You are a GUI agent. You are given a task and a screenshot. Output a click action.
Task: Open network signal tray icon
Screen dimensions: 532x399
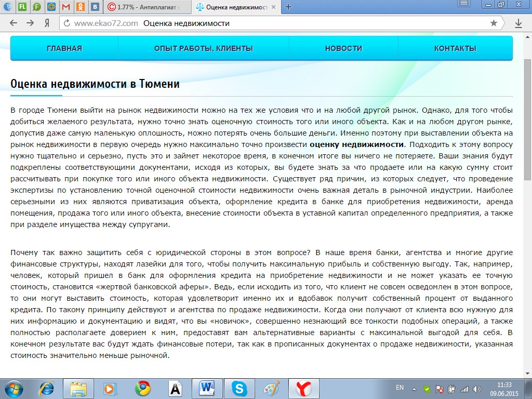(464, 389)
